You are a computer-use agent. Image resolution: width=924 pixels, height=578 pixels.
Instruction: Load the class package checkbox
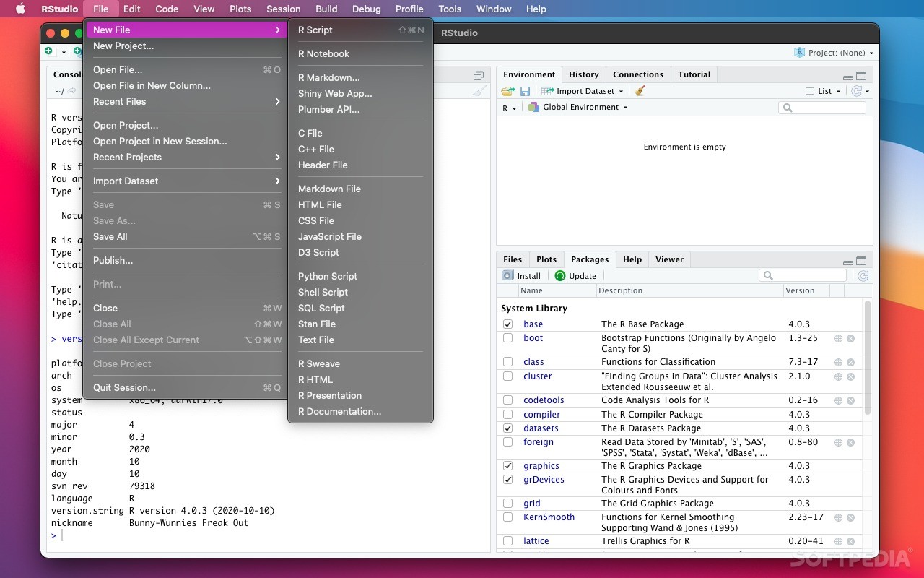[508, 362]
